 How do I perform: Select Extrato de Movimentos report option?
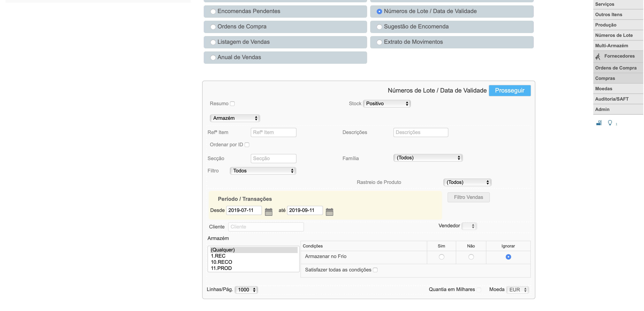pos(379,42)
